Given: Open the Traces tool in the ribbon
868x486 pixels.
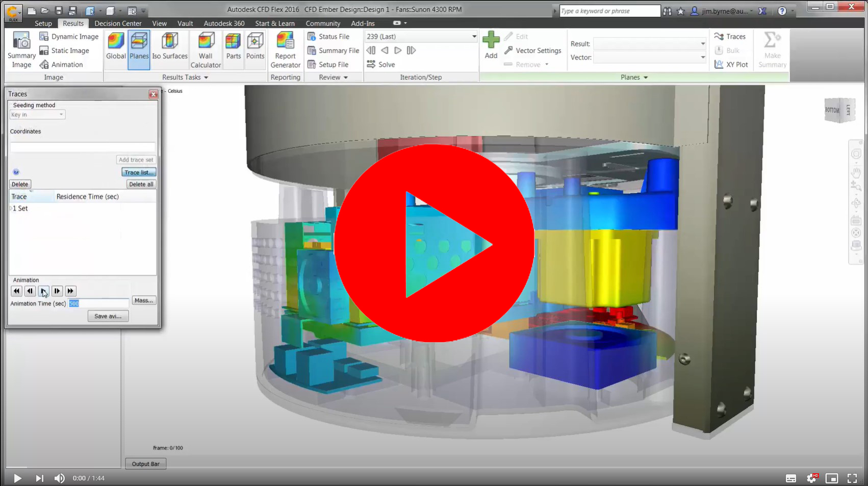Looking at the screenshot, I should click(x=730, y=36).
